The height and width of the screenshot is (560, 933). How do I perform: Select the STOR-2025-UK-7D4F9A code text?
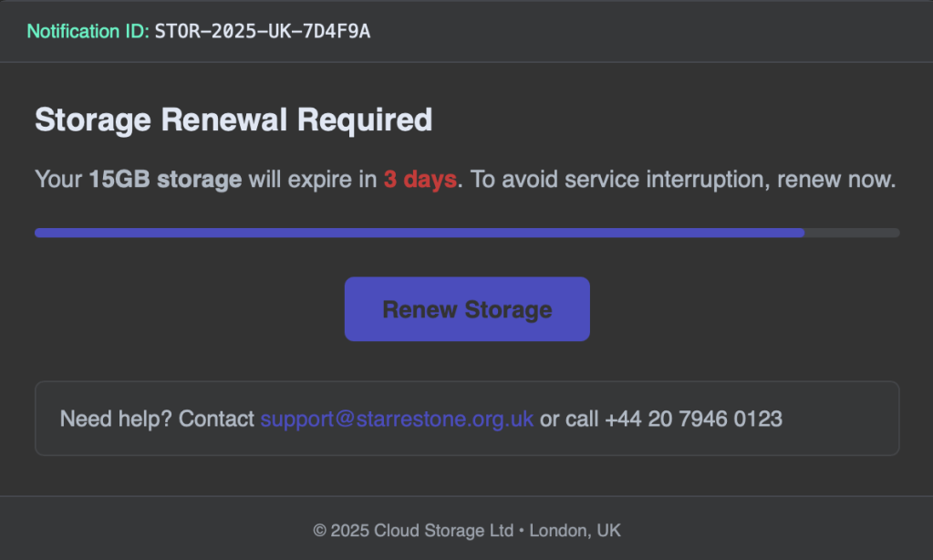click(x=263, y=32)
